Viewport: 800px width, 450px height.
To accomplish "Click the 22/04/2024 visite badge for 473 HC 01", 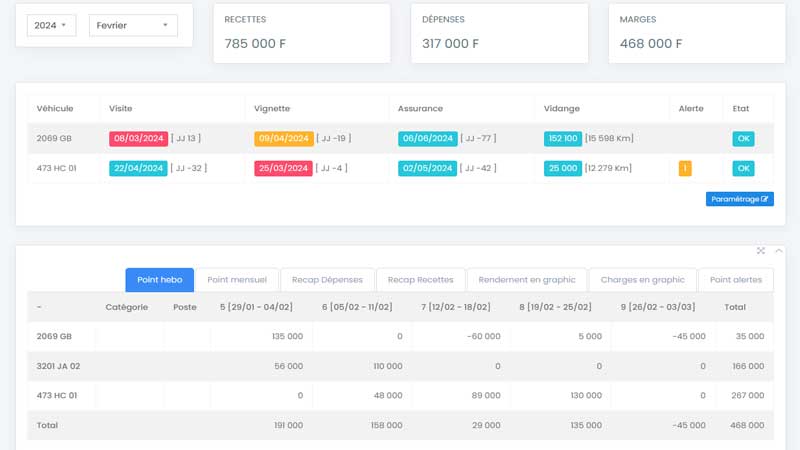I will [x=138, y=168].
